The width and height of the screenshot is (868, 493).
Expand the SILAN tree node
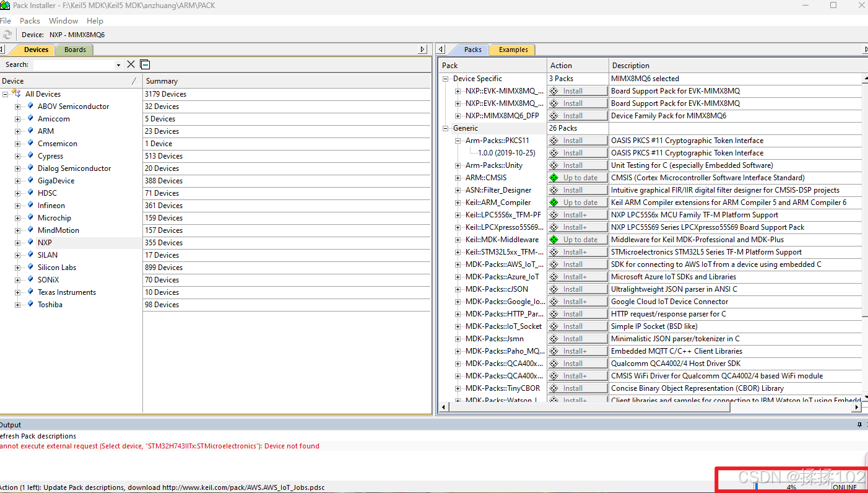click(x=17, y=255)
